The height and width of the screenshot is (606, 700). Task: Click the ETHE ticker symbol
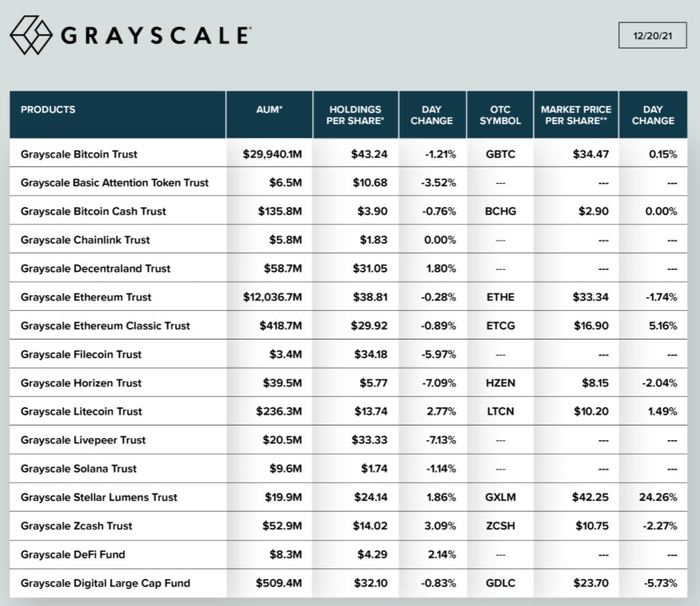point(500,297)
